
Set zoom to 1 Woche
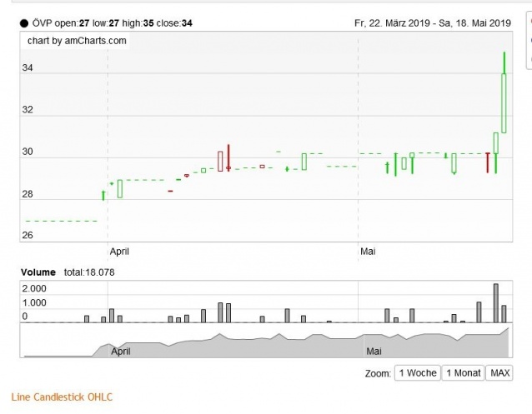(417, 373)
